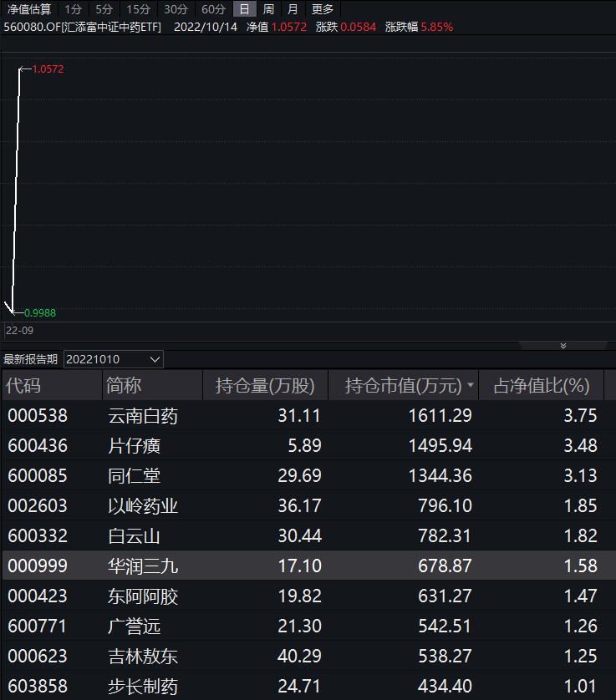
Task: Select the 周 weekly chart tab
Action: (x=268, y=9)
